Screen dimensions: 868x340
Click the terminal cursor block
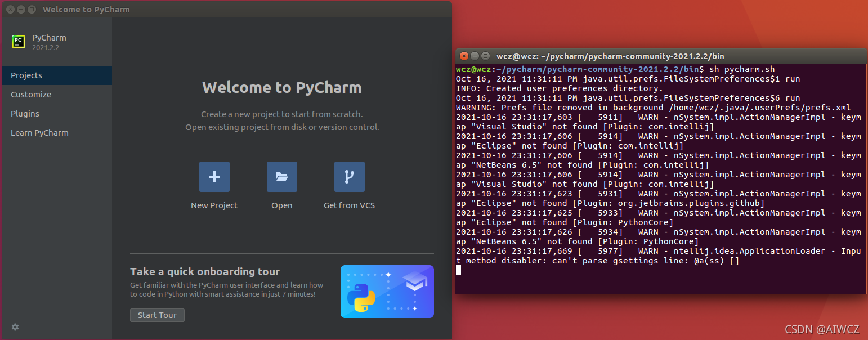point(458,270)
